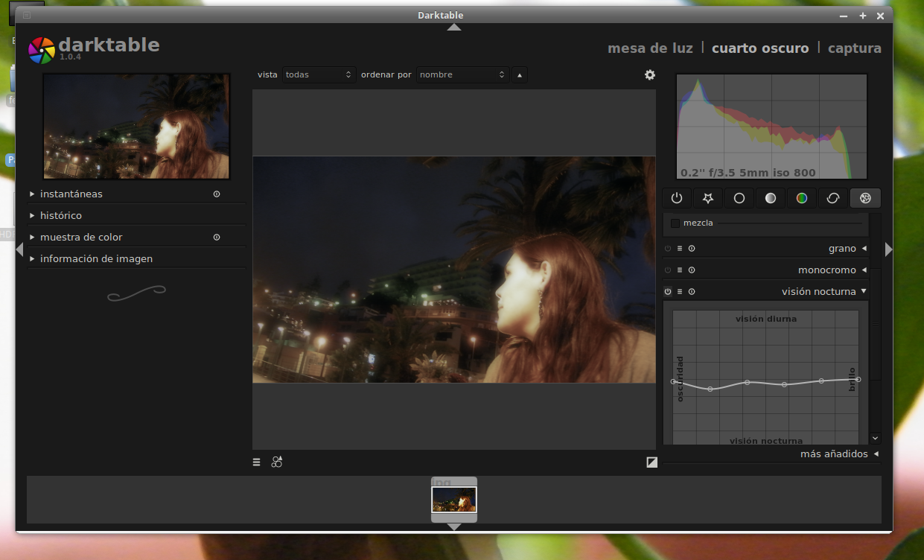Select the cuarto oscuro view

[x=760, y=48]
